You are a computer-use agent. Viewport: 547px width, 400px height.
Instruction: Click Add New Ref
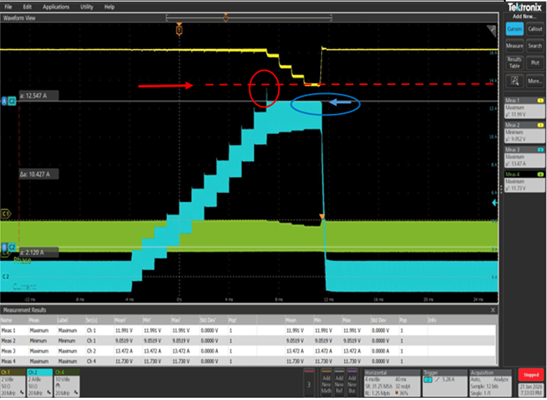[x=339, y=383]
